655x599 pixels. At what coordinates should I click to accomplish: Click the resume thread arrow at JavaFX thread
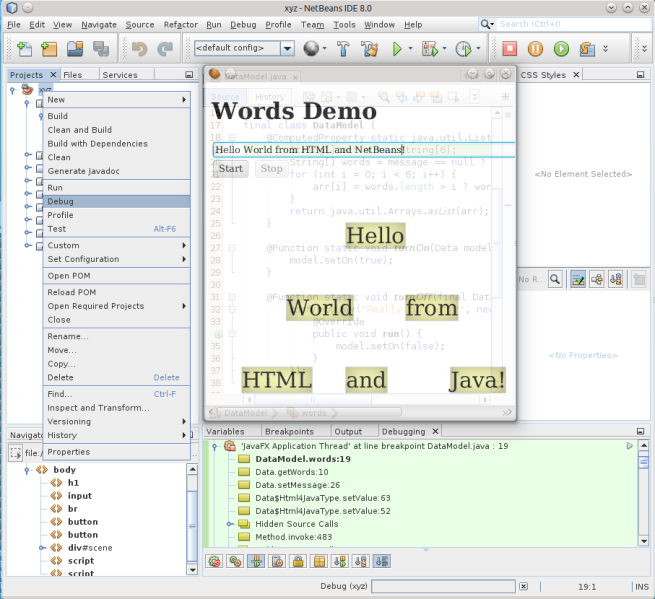[x=630, y=446]
